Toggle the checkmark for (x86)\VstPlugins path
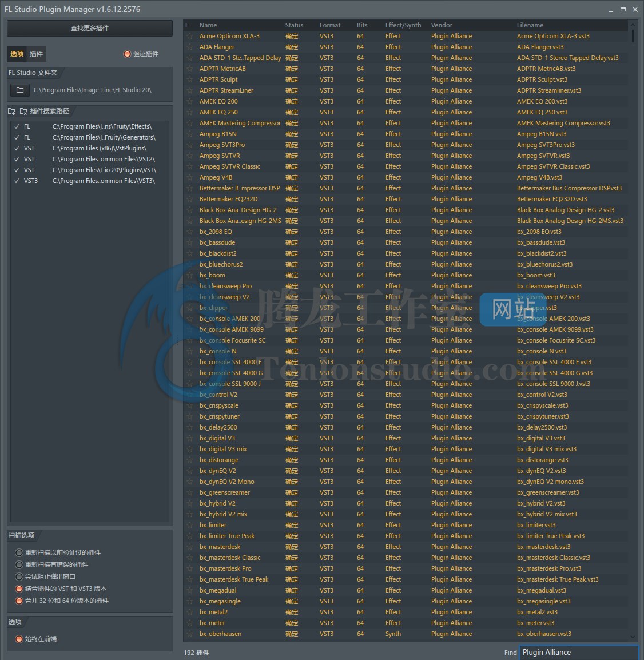644x660 pixels. pyautogui.click(x=17, y=148)
